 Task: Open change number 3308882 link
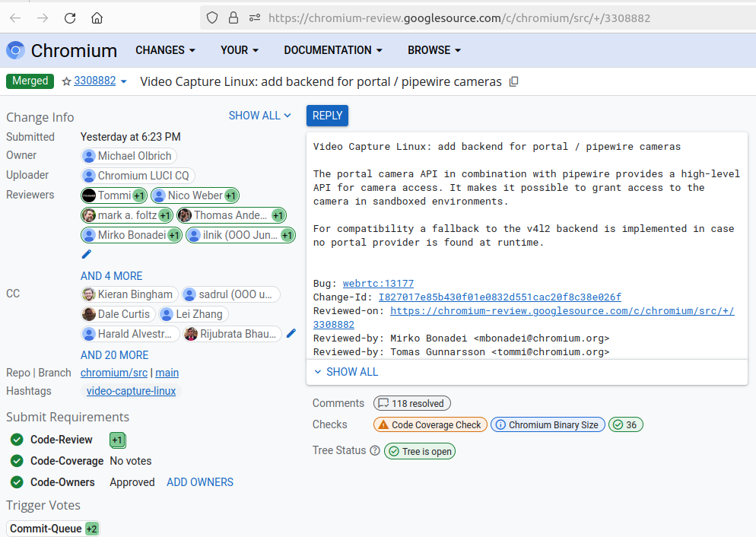click(94, 81)
